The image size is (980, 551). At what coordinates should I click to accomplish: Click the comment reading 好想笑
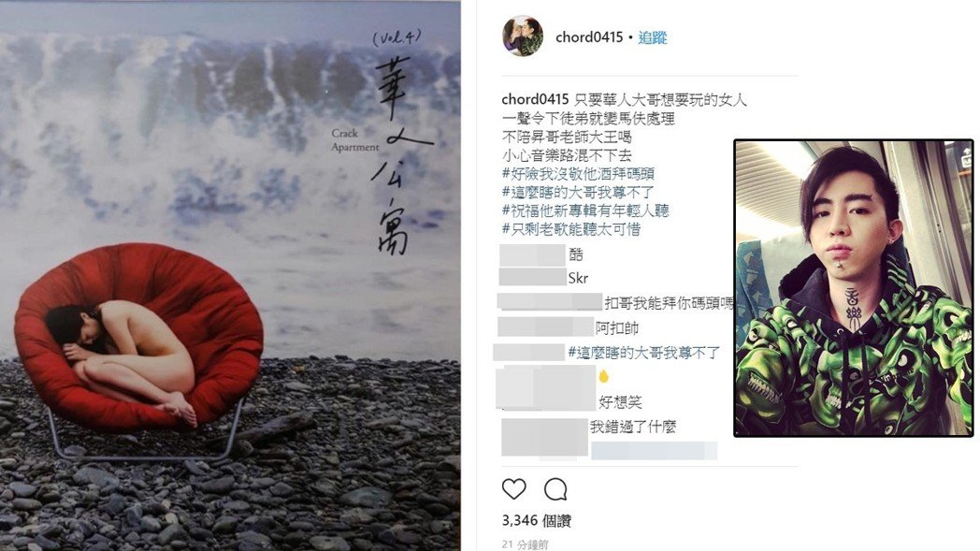pos(620,402)
